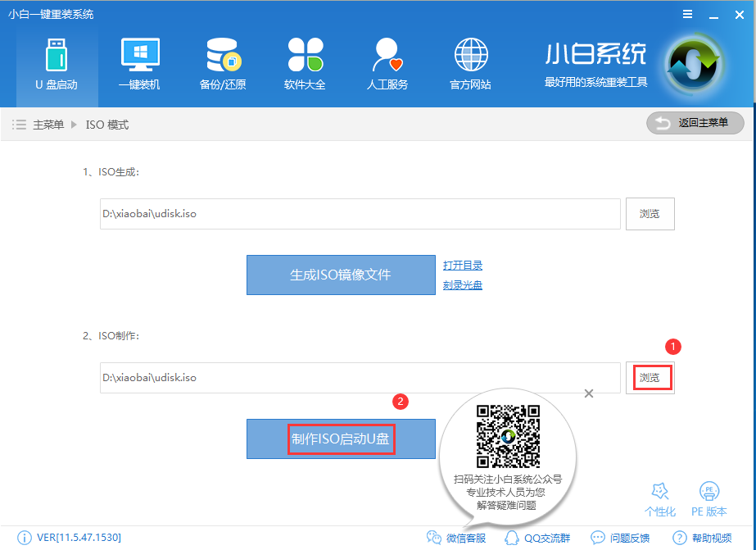Click 刻录光盘 link
The height and width of the screenshot is (550, 756).
(x=463, y=285)
